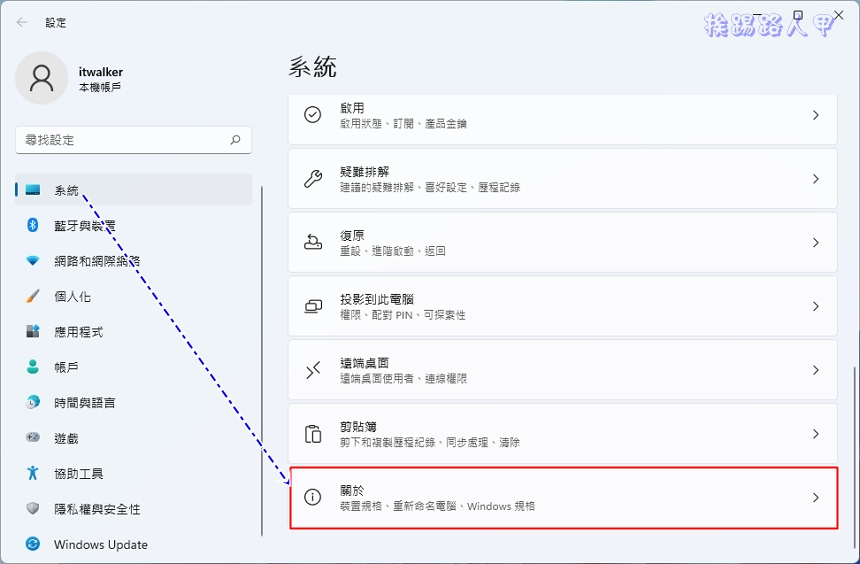Click the Bluetooth icon in sidebar

click(33, 225)
